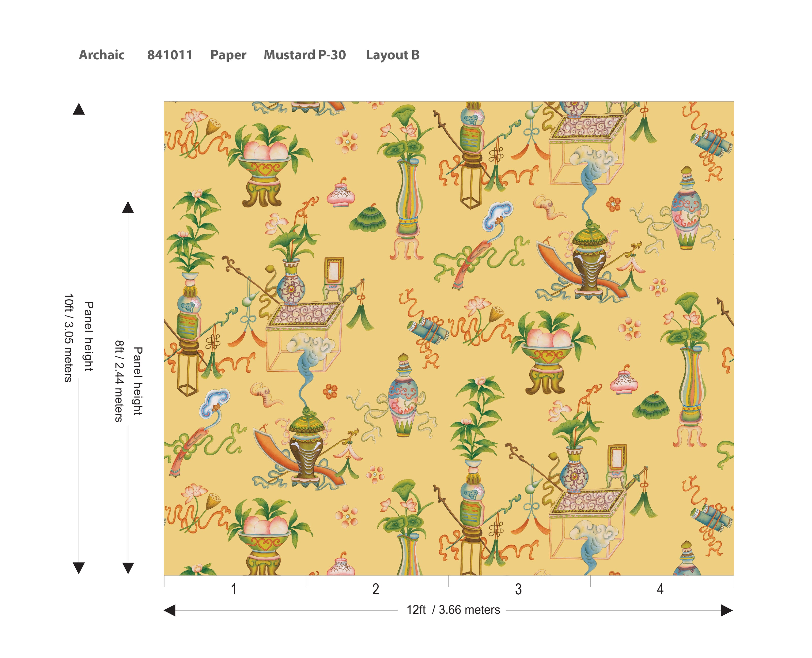
Task: Click the product code 841011
Action: 170,55
